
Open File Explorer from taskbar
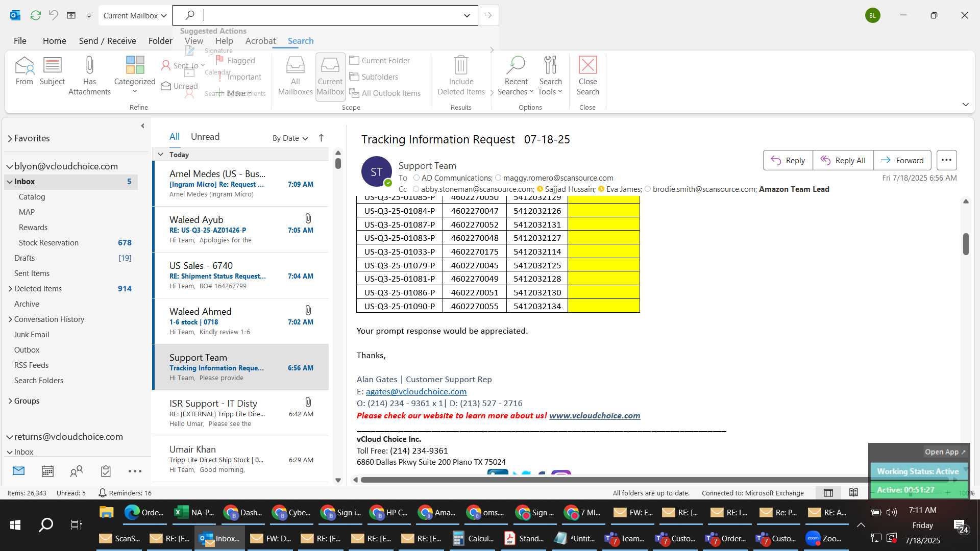point(106,512)
